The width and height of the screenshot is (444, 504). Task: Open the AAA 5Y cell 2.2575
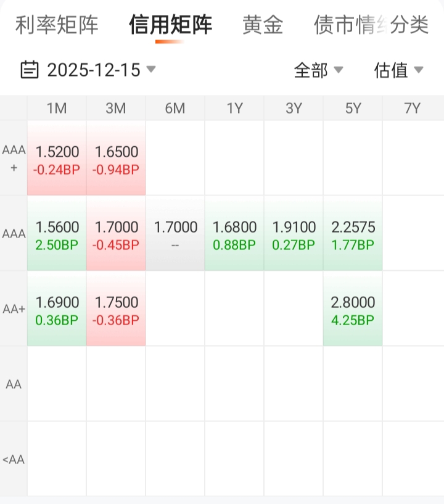pyautogui.click(x=353, y=234)
